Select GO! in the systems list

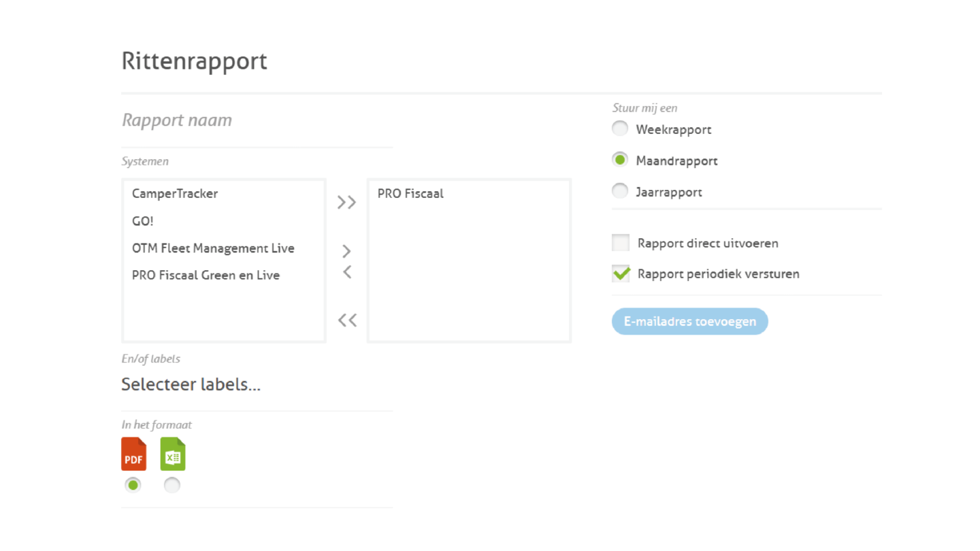(143, 221)
